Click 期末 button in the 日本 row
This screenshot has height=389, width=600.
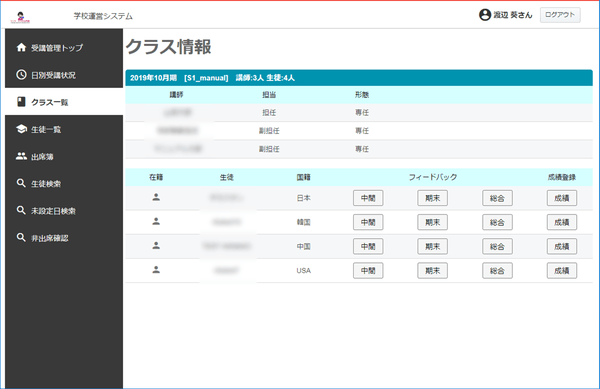coord(432,198)
